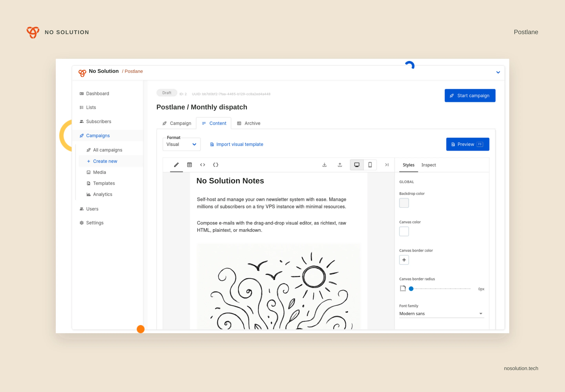Image resolution: width=565 pixels, height=392 pixels.
Task: Click the Canvas color swatch
Action: coord(404,231)
